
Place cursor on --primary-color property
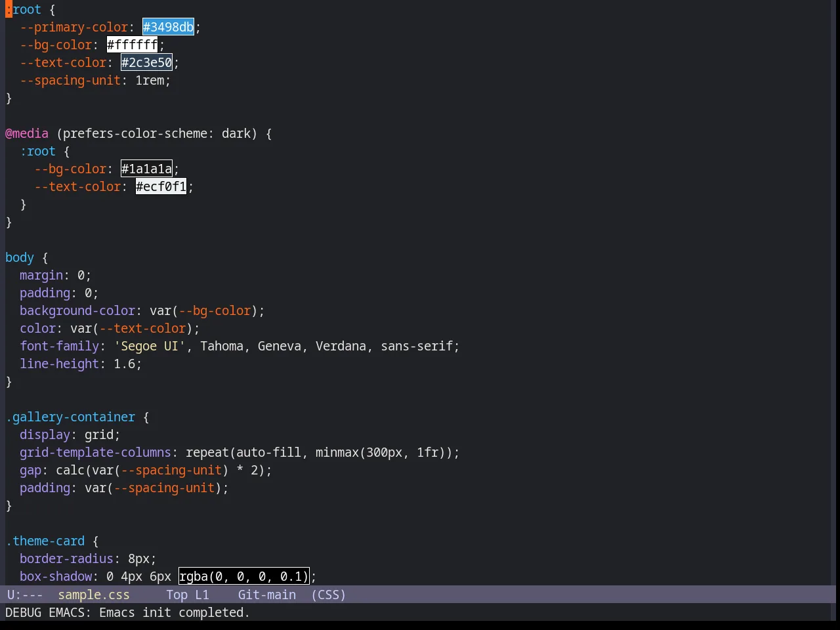[74, 27]
